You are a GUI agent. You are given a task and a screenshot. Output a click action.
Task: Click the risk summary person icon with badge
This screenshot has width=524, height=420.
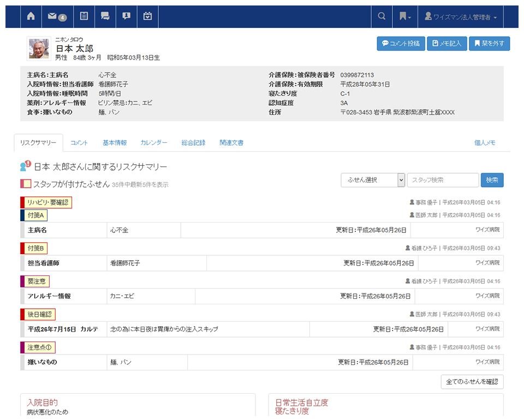coord(25,166)
